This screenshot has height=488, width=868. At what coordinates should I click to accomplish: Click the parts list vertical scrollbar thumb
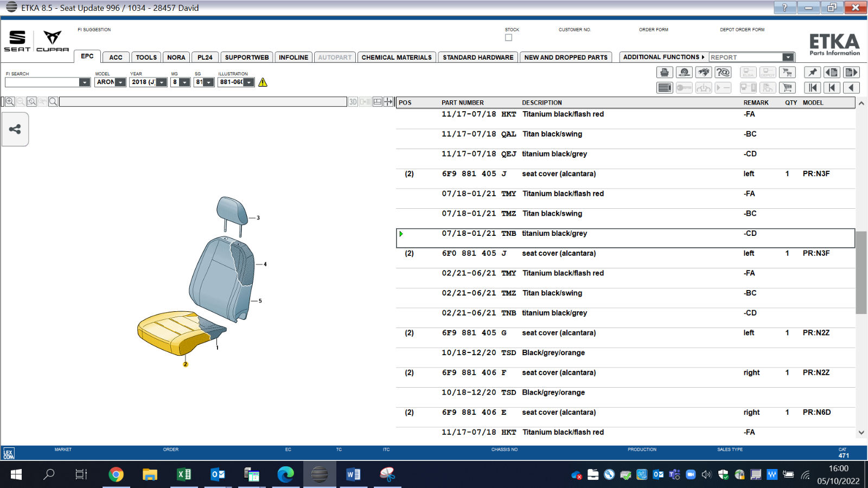coord(861,273)
